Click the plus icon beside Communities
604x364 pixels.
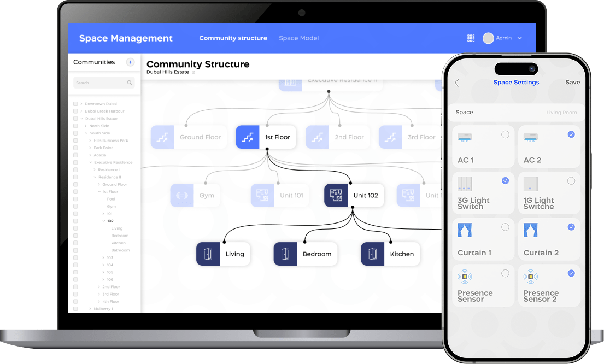pyautogui.click(x=130, y=62)
